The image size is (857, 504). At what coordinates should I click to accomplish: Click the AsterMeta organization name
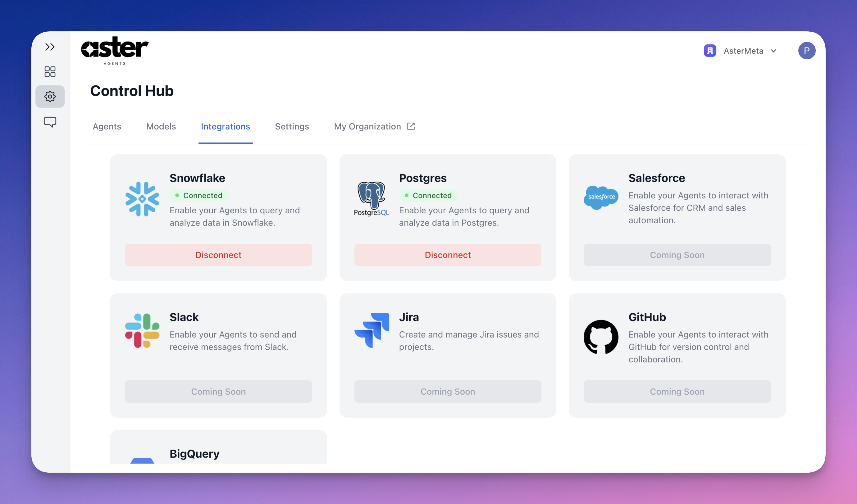click(743, 51)
